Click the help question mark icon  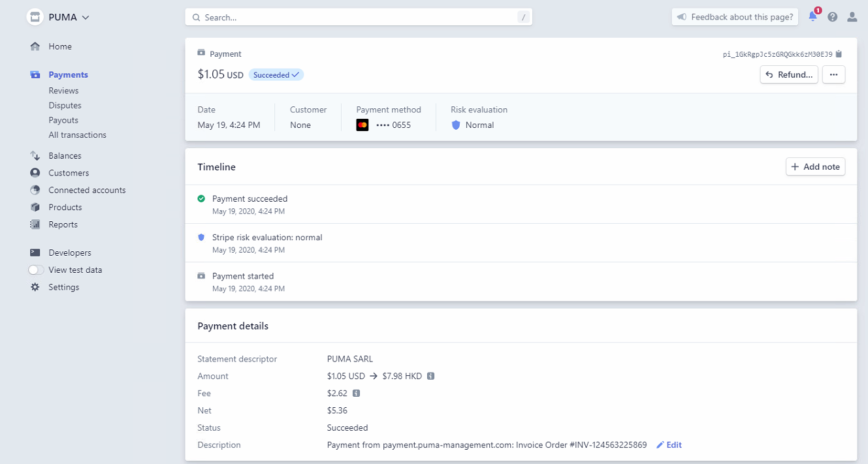[832, 17]
